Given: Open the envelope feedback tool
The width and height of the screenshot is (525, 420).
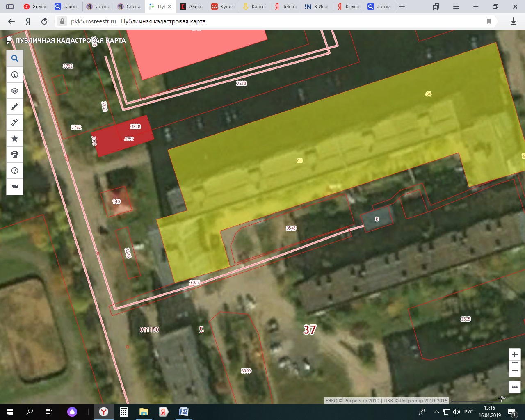Looking at the screenshot, I should [15, 187].
